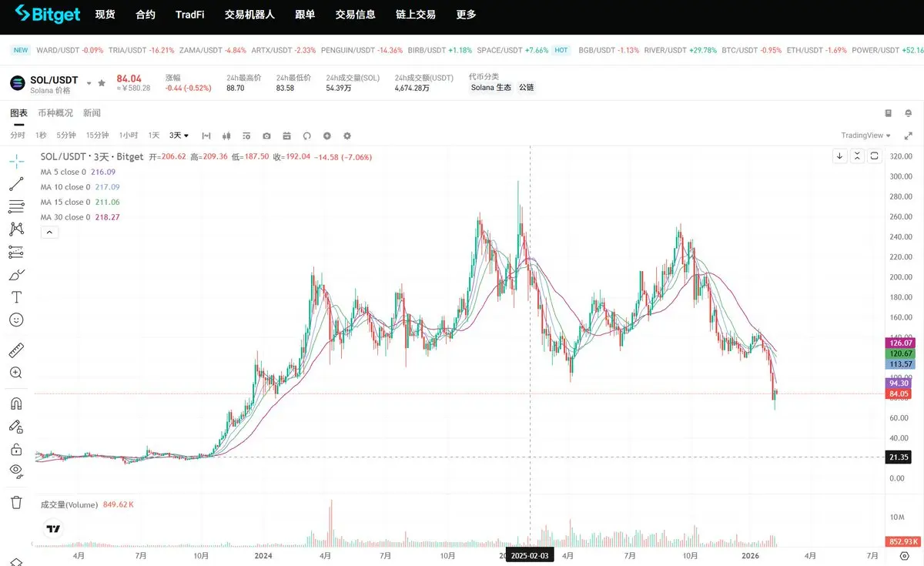This screenshot has width=924, height=566.
Task: Open the indicators icon in toolbar
Action: pyautogui.click(x=246, y=136)
